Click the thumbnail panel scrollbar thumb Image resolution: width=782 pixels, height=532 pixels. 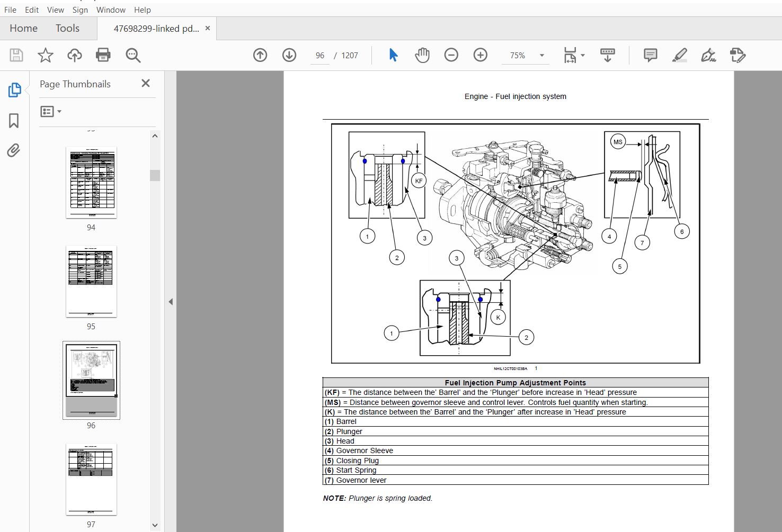155,175
